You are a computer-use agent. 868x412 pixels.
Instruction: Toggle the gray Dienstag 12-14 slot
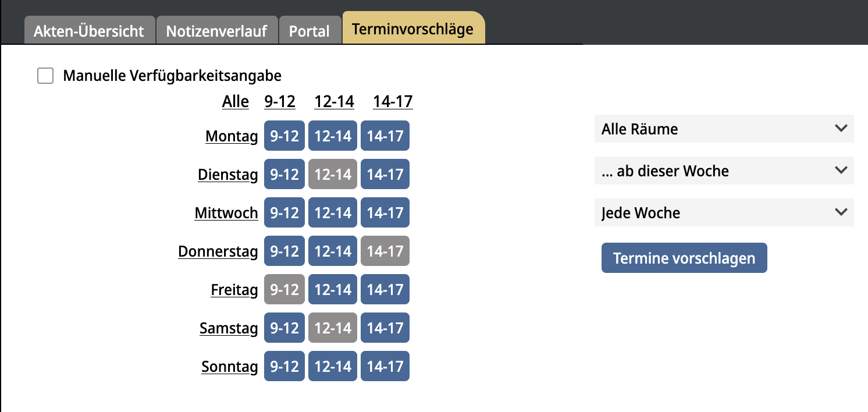(x=333, y=175)
